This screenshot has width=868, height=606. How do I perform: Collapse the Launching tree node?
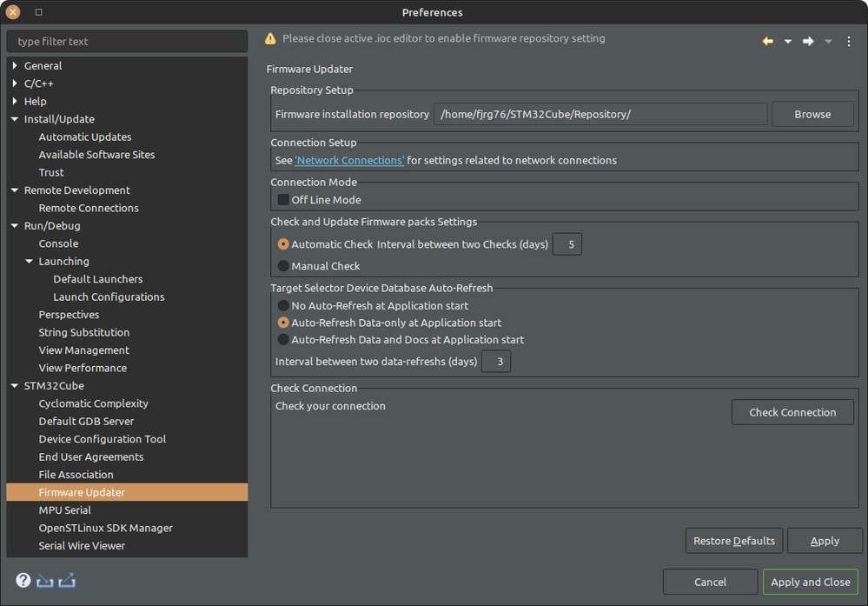pos(30,261)
